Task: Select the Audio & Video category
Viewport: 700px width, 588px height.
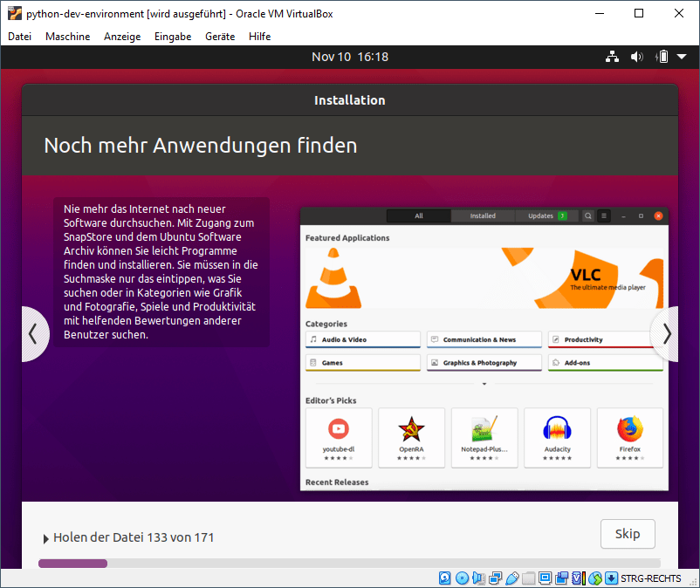Action: click(362, 339)
